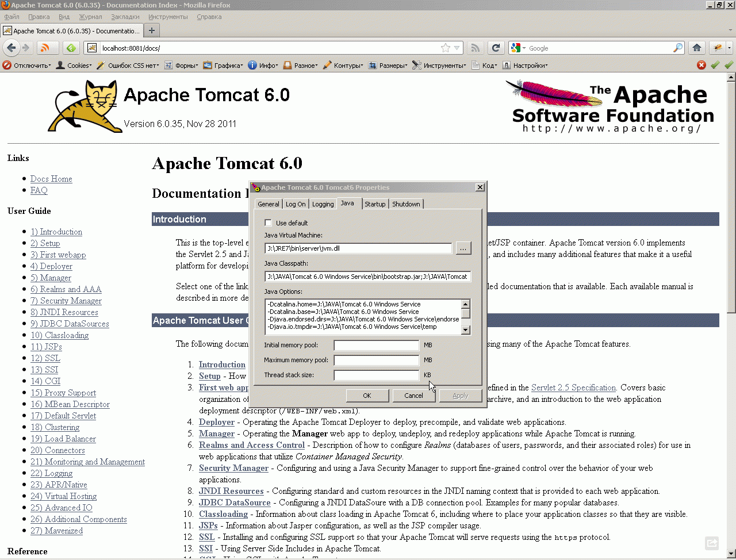Screen dimensions: 736x560
Task: Open the Правка menu
Action: [39, 17]
